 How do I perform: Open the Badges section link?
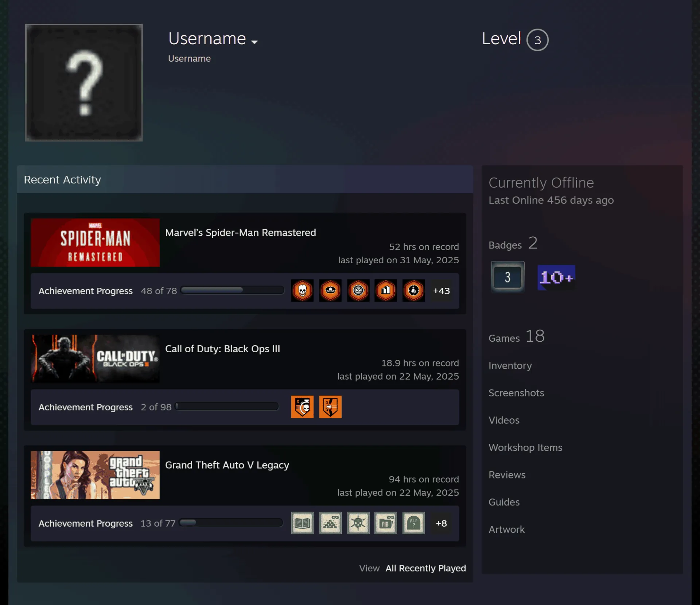tap(513, 243)
